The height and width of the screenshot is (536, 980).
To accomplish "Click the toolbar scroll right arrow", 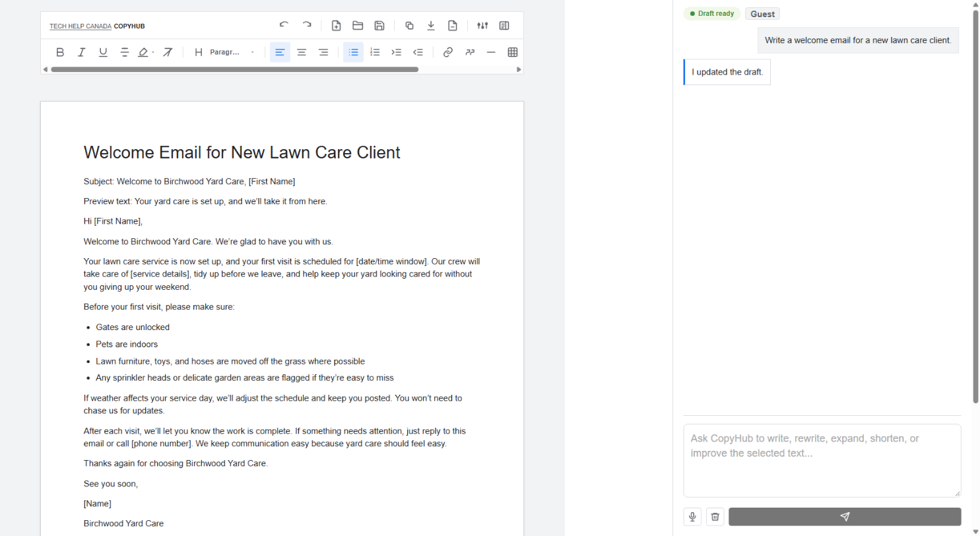I will (519, 69).
